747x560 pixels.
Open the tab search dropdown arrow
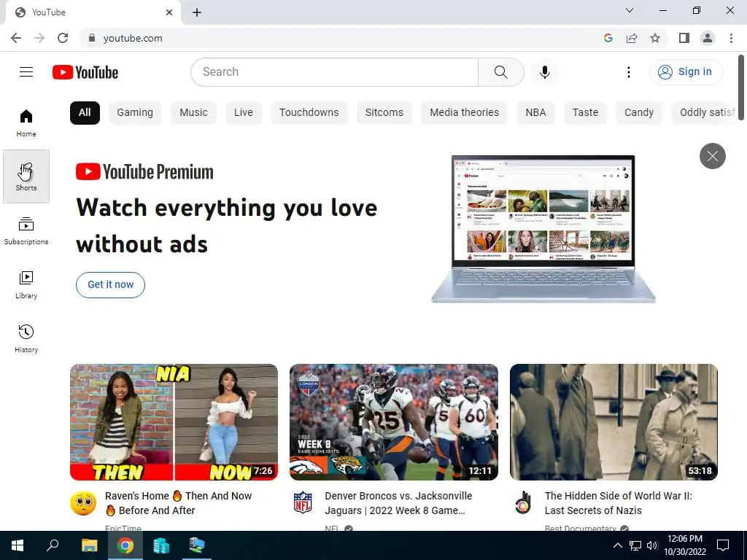pyautogui.click(x=630, y=10)
